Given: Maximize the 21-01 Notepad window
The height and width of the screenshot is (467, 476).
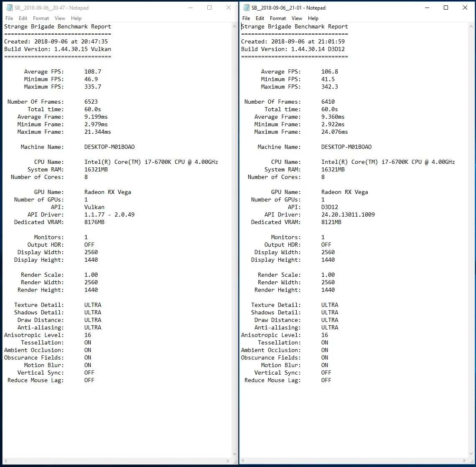Looking at the screenshot, I should pyautogui.click(x=446, y=8).
